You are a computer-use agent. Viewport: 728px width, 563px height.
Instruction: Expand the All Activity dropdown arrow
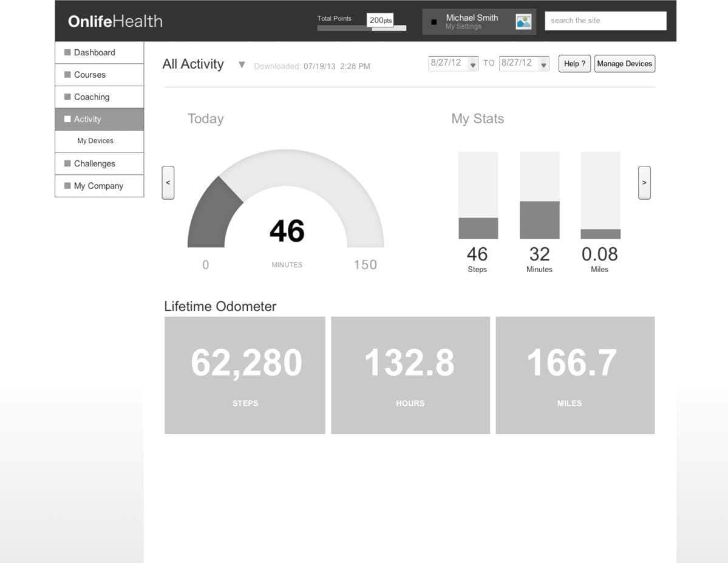pyautogui.click(x=242, y=64)
